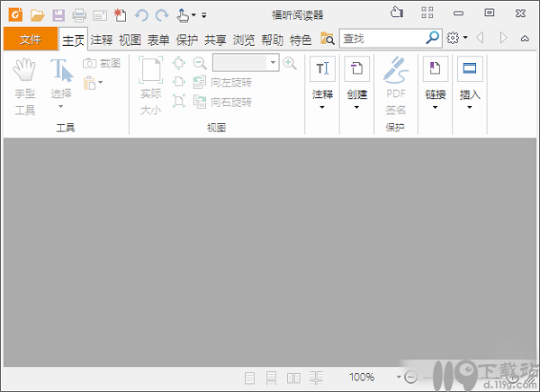Switch to the 注释 ribbon tab
The width and height of the screenshot is (540, 392).
coord(101,40)
